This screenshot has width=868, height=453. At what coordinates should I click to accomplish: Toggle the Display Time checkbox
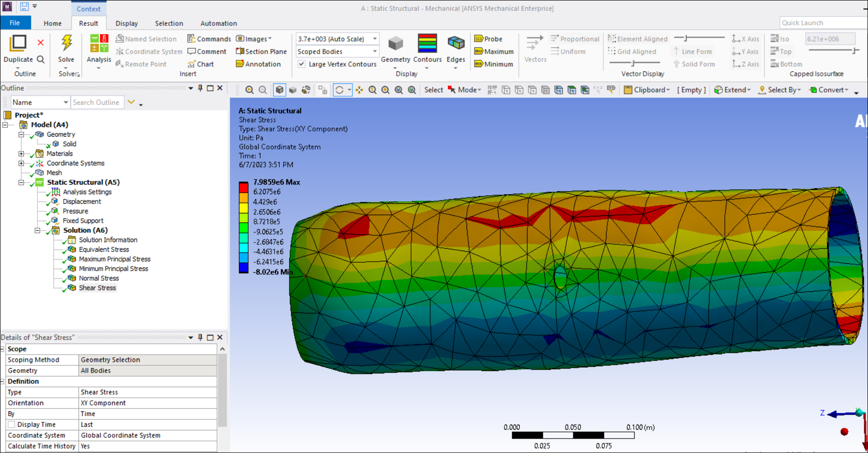click(x=11, y=424)
